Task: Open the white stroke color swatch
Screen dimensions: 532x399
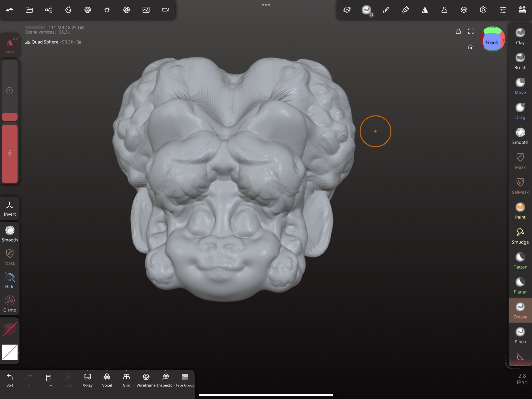Action: tap(10, 352)
